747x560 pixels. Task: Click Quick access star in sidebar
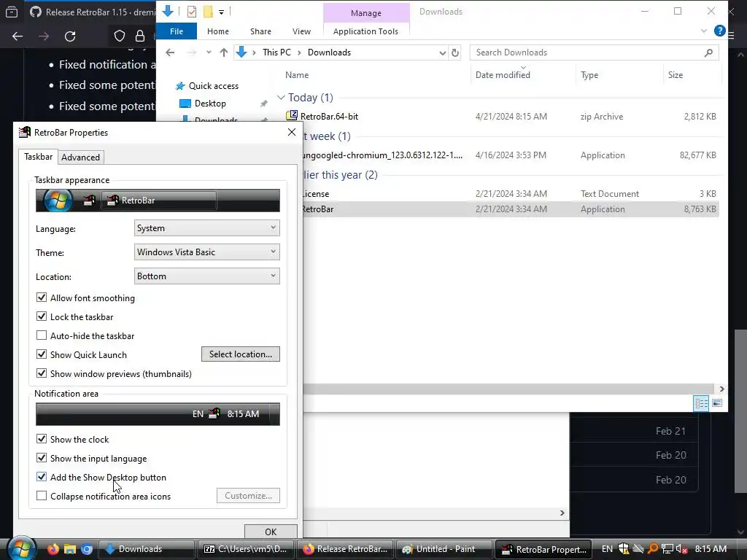(180, 86)
